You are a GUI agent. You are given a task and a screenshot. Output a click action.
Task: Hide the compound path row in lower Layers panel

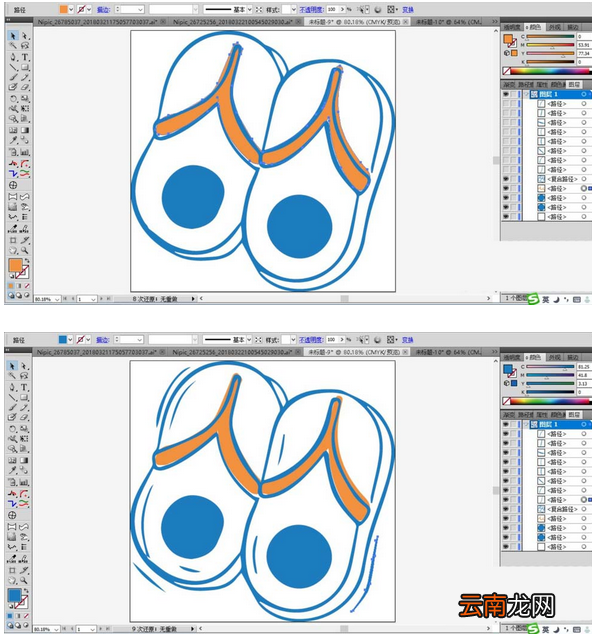[x=506, y=509]
